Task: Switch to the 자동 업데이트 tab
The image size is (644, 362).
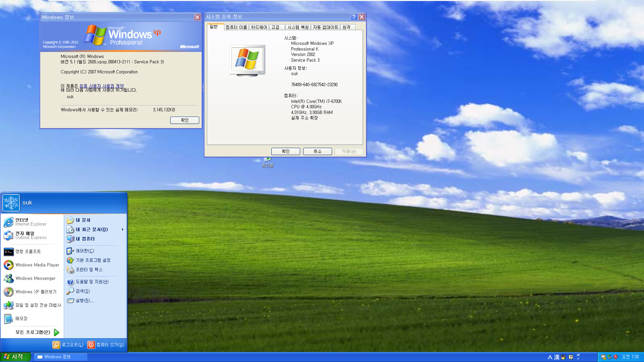Action: point(325,27)
